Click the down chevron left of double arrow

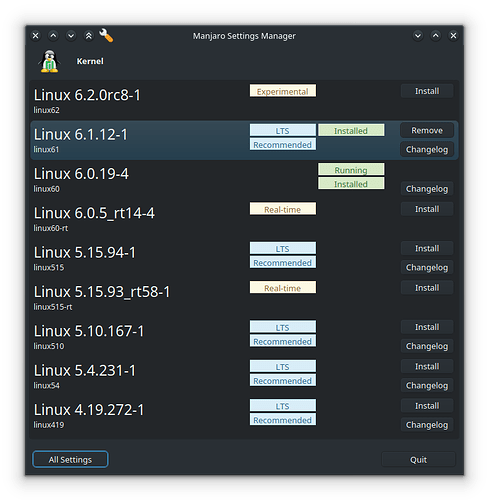coord(71,35)
